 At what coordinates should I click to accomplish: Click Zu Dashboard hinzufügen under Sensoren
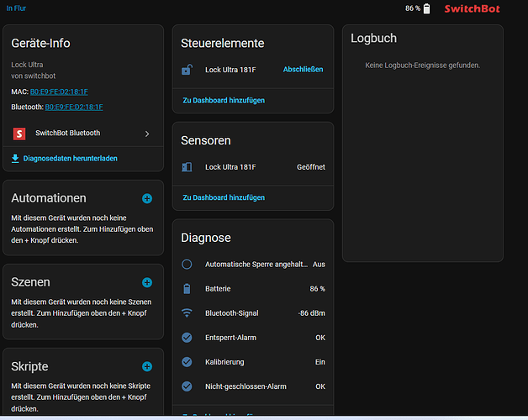(x=224, y=197)
